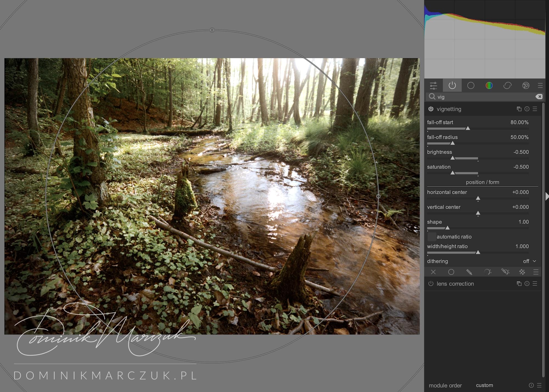This screenshot has width=549, height=392.
Task: Reset module order icon
Action: click(x=531, y=385)
